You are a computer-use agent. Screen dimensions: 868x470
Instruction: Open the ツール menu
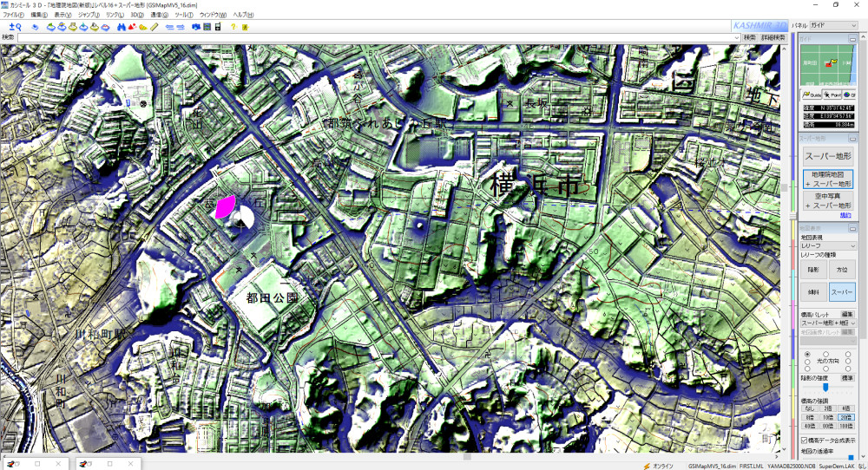pyautogui.click(x=183, y=16)
